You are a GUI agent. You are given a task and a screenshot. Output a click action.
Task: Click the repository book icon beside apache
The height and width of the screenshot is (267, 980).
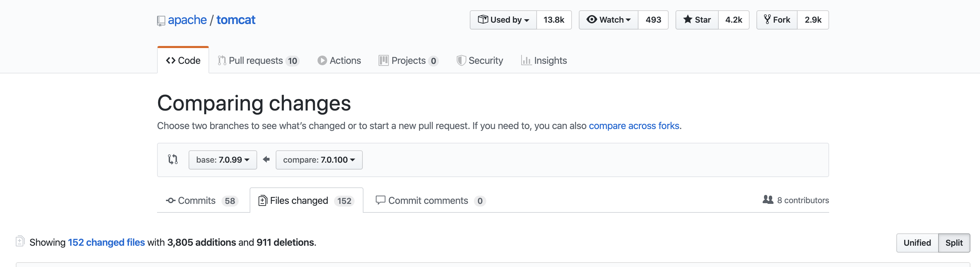click(x=161, y=21)
